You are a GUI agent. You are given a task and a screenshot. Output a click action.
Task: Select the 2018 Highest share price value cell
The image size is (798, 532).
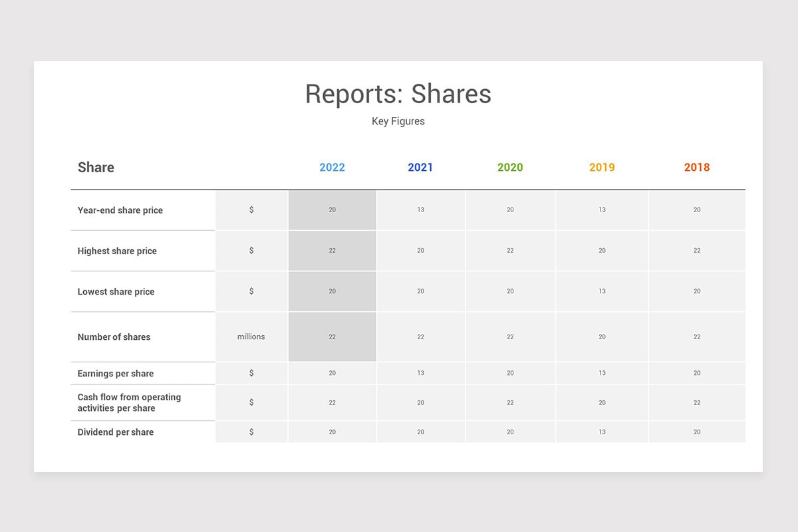pyautogui.click(x=696, y=251)
